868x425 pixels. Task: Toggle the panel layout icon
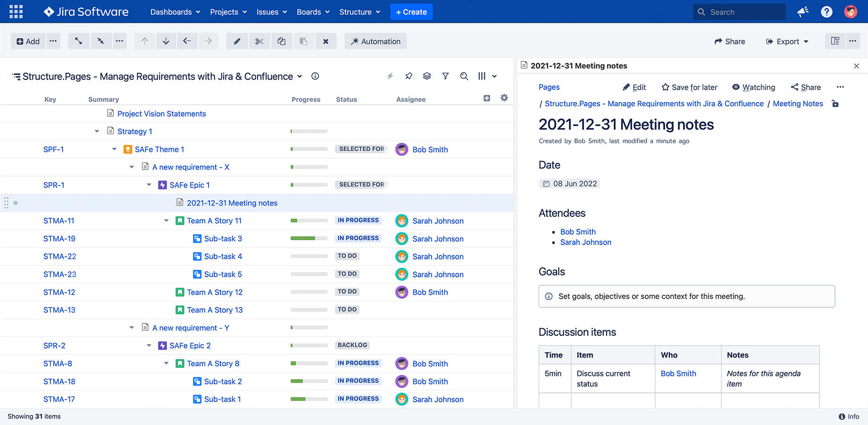pos(835,41)
